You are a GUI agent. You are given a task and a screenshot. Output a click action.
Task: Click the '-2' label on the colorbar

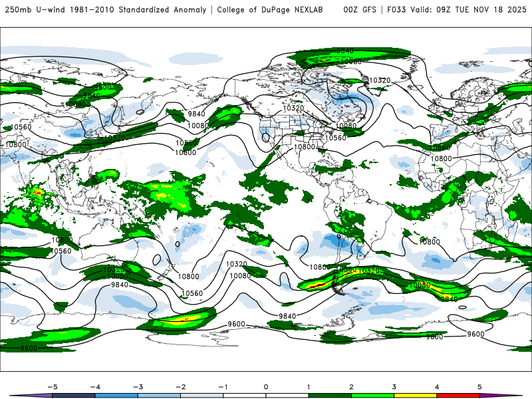(180, 387)
